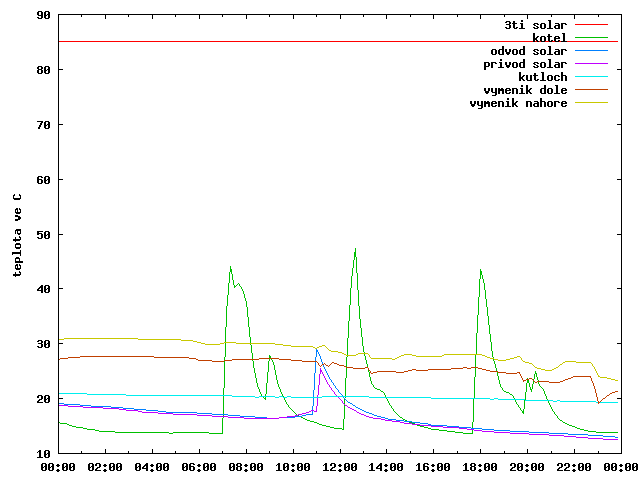Click the y-axis label 10
The image size is (640, 480).
[44, 453]
